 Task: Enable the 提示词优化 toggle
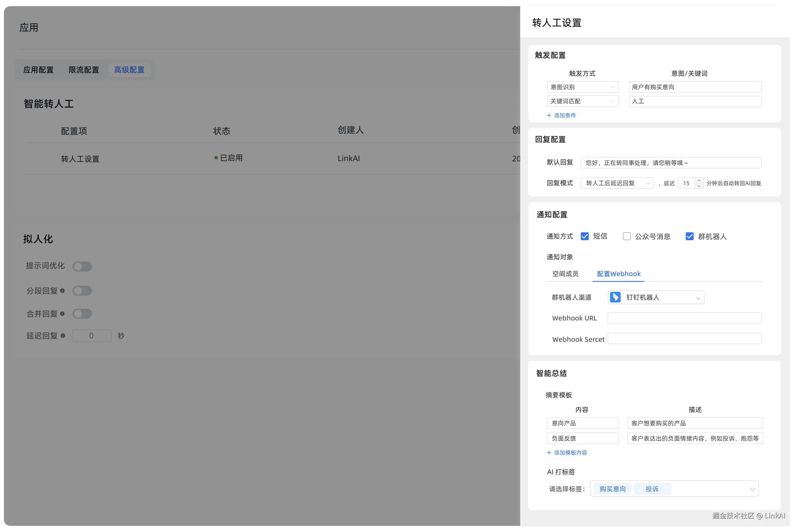(82, 266)
